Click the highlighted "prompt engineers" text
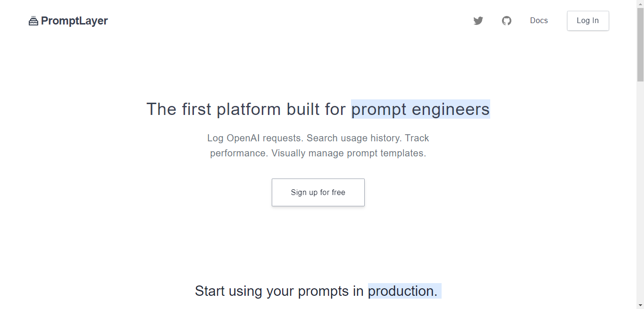The height and width of the screenshot is (309, 644). tap(420, 109)
